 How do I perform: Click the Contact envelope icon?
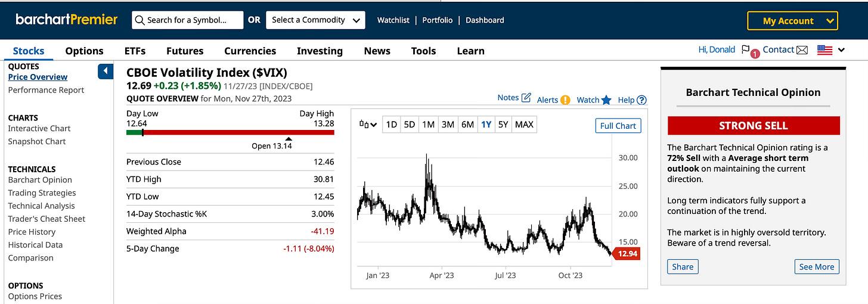click(802, 50)
